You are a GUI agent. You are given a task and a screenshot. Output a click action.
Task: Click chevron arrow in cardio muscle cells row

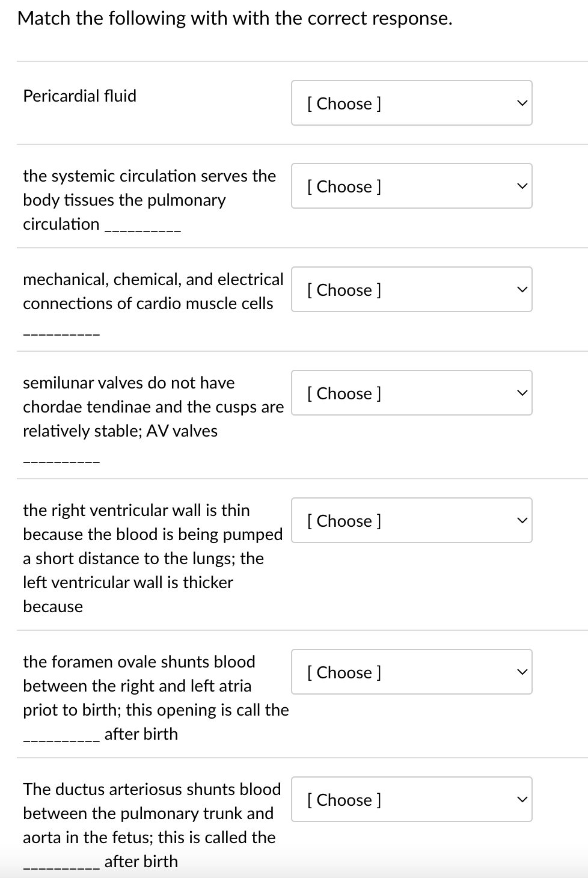(x=522, y=289)
